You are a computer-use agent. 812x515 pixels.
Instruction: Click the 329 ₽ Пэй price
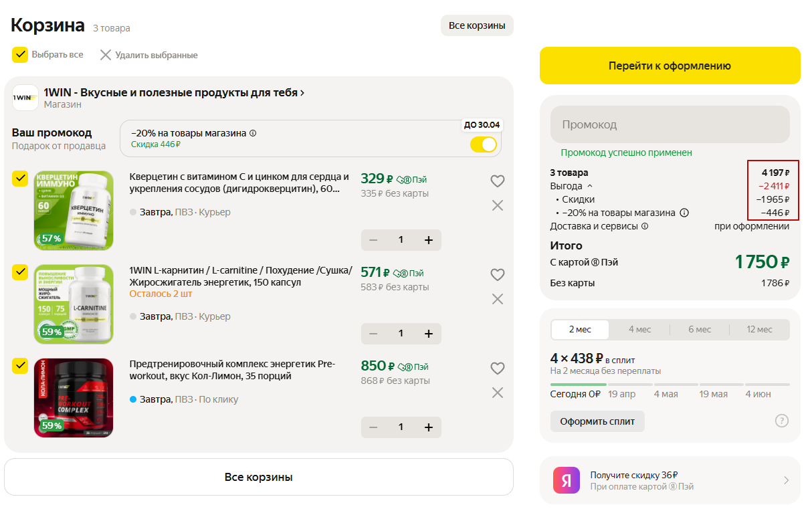393,179
